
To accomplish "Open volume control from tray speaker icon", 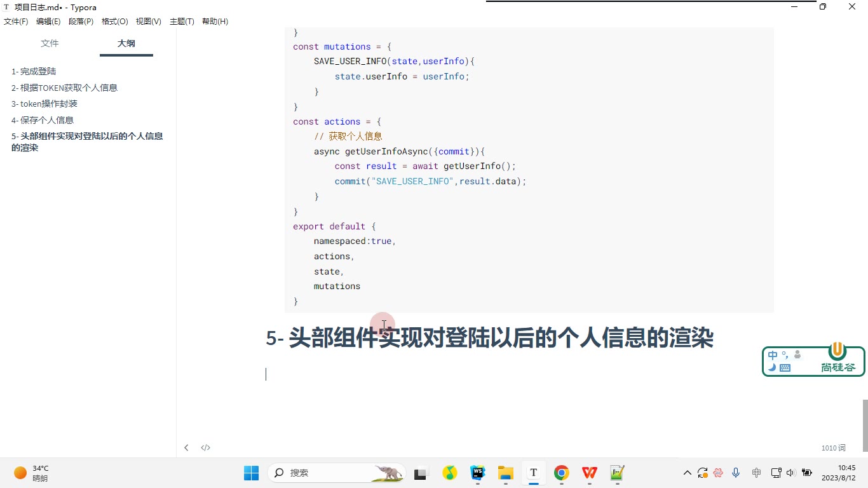I will coord(790,473).
